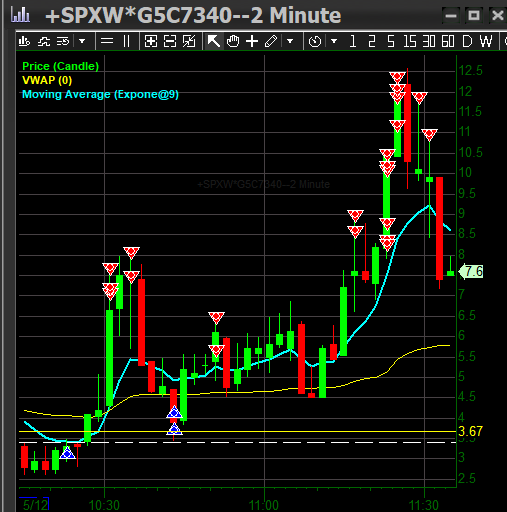The height and width of the screenshot is (512, 507).
Task: Click the 11:00 time axis label
Action: [264, 505]
